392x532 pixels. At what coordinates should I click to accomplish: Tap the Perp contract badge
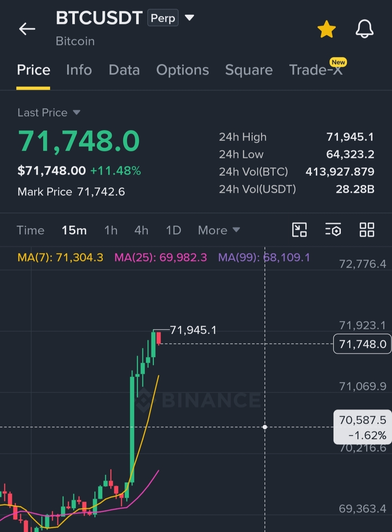pos(163,18)
